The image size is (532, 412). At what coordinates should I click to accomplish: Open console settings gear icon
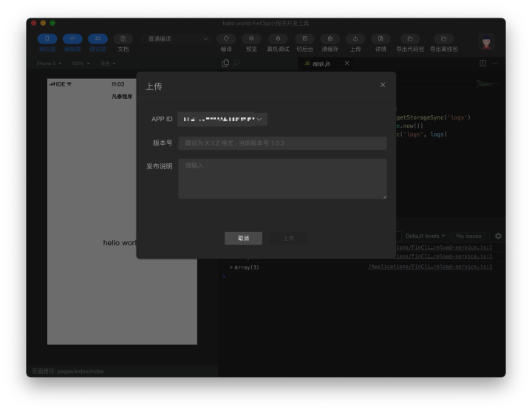point(498,236)
